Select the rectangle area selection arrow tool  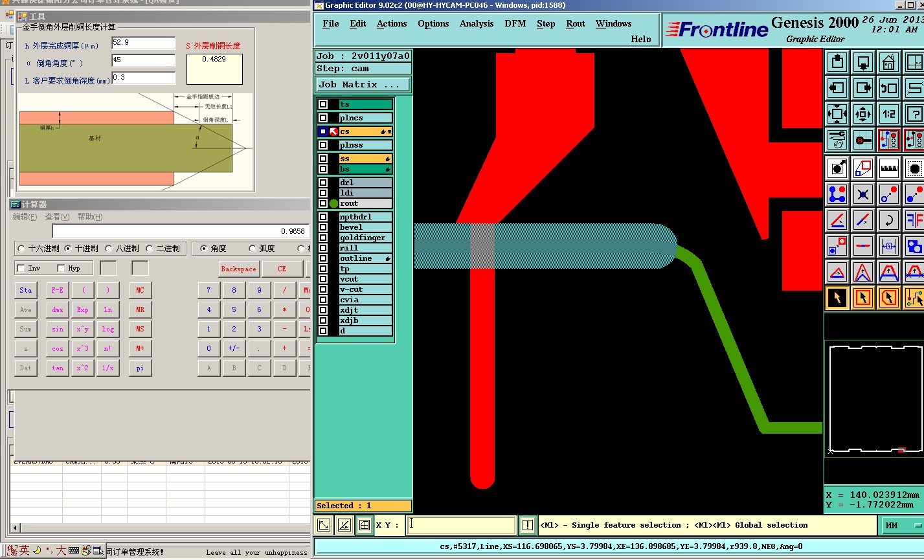click(x=863, y=298)
